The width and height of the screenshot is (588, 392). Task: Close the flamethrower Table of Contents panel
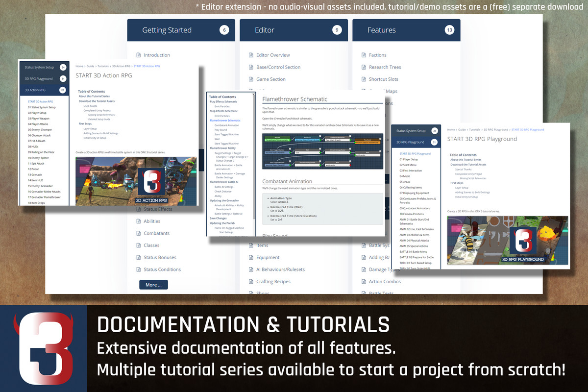point(253,94)
